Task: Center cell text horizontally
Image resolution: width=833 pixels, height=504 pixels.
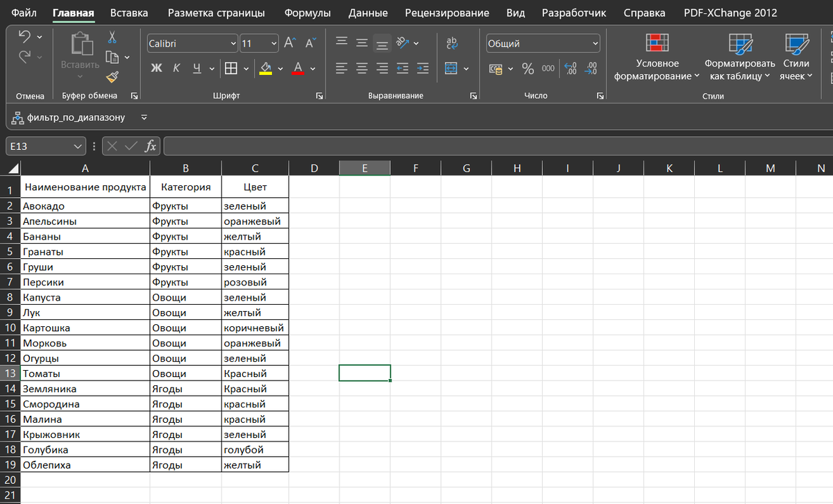Action: [362, 68]
